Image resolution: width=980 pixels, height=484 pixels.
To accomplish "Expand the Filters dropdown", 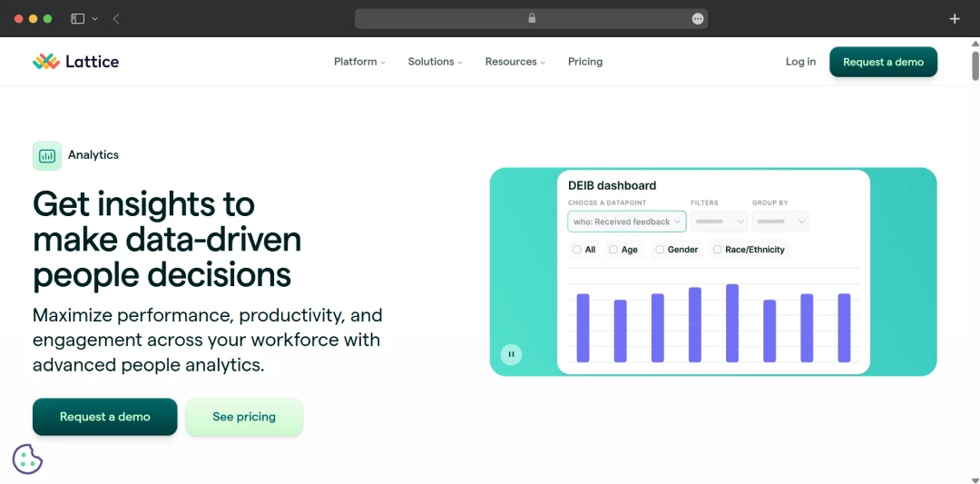I will (x=719, y=222).
